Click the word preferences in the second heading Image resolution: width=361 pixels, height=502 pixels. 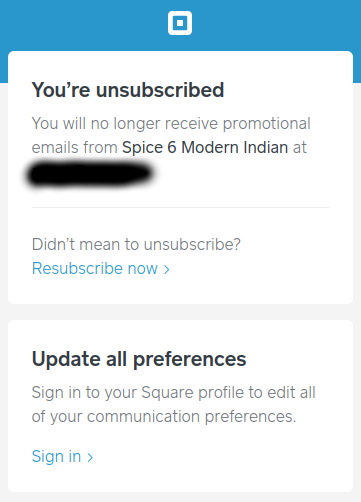[190, 360]
